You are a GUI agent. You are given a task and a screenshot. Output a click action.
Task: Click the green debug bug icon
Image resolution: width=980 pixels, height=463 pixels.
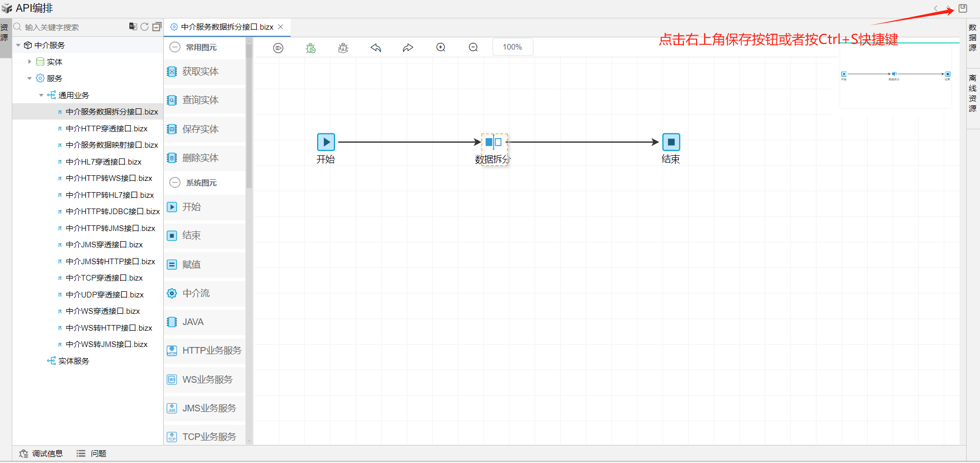(310, 48)
